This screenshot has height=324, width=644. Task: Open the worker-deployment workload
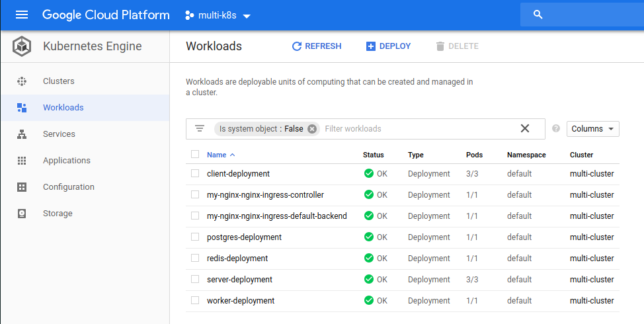coord(241,301)
